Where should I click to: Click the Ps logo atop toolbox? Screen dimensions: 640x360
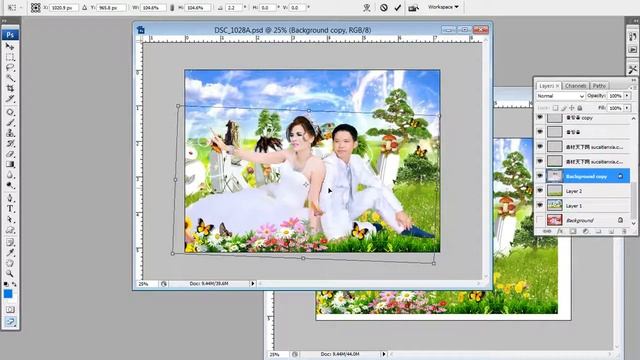10,35
